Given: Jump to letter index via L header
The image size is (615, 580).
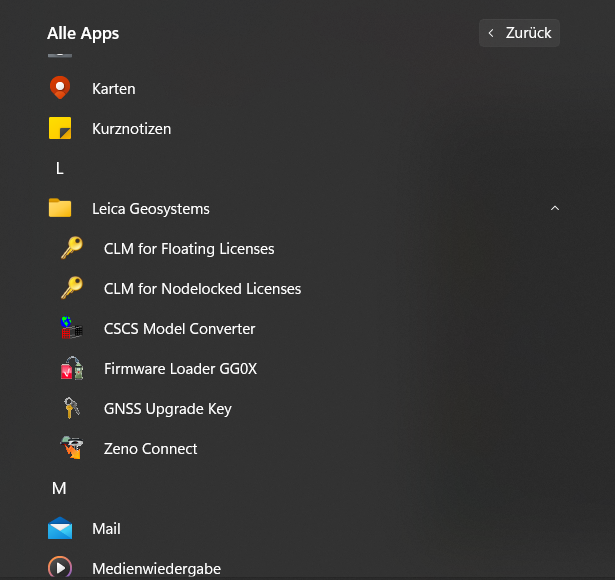Looking at the screenshot, I should click(x=60, y=169).
